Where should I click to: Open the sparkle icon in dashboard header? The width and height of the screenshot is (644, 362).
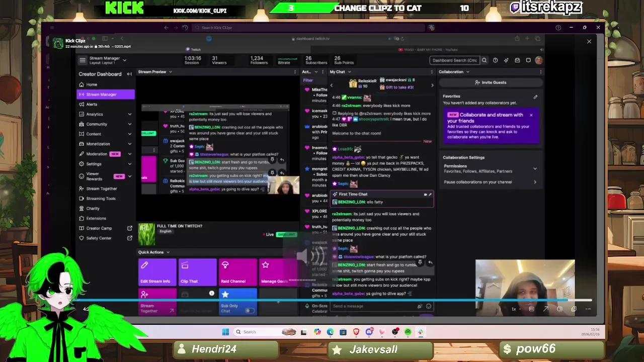tap(506, 60)
